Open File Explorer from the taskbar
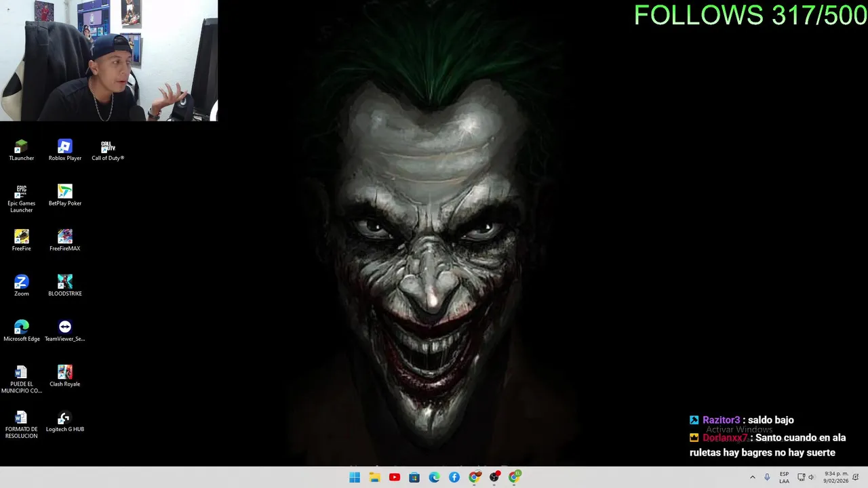This screenshot has height=488, width=868. [374, 477]
